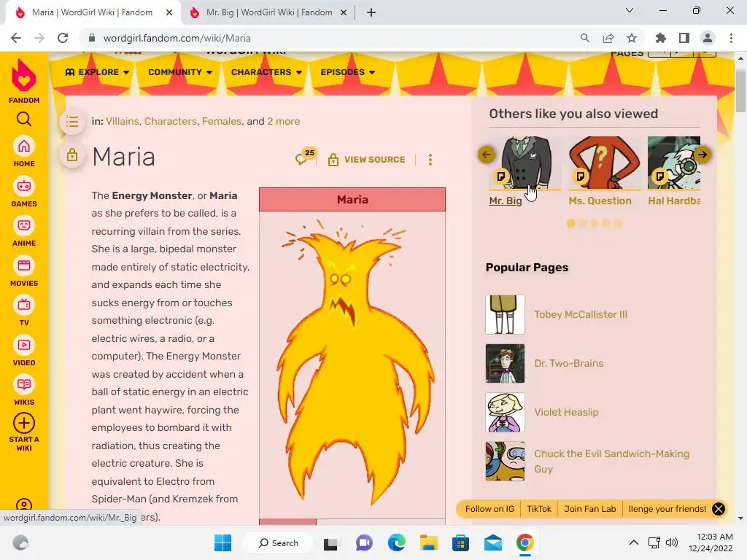Open the Chrome tab search chevron
This screenshot has width=747, height=560.
pyautogui.click(x=630, y=10)
